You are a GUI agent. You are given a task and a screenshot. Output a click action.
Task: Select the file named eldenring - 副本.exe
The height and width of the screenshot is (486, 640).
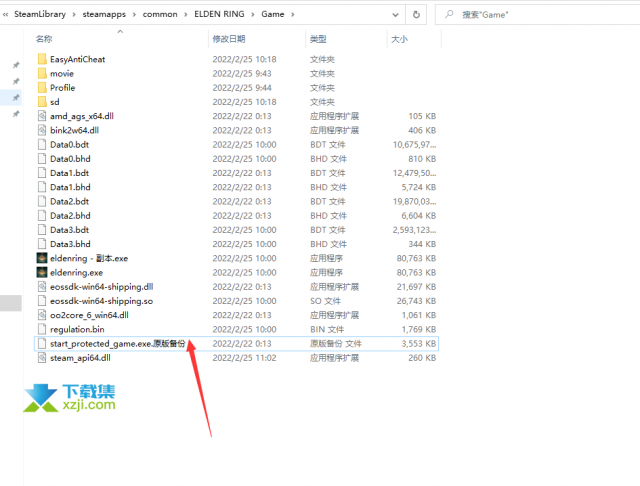click(89, 258)
